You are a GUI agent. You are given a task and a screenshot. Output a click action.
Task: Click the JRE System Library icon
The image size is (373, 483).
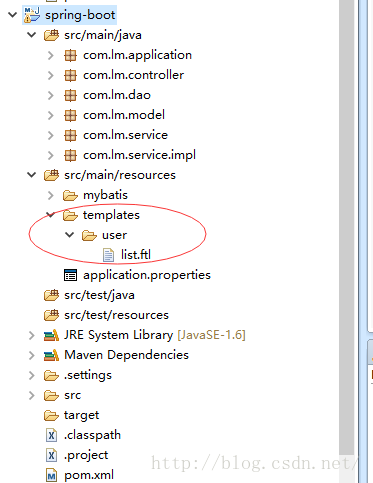(51, 335)
